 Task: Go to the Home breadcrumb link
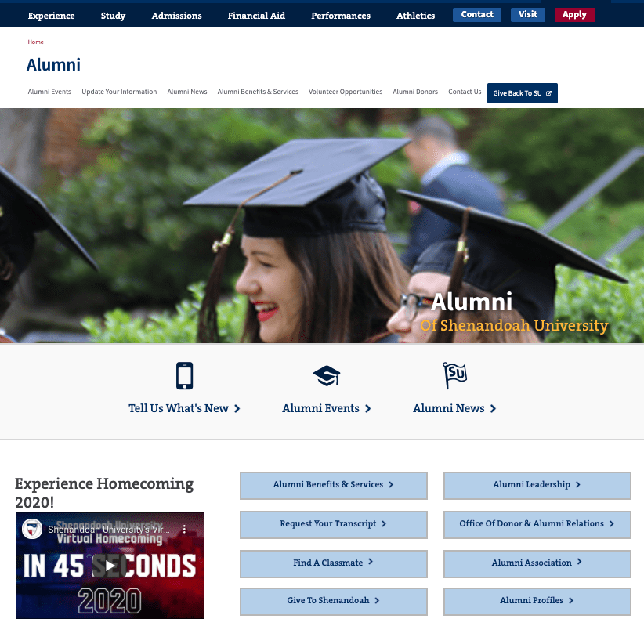tap(36, 42)
